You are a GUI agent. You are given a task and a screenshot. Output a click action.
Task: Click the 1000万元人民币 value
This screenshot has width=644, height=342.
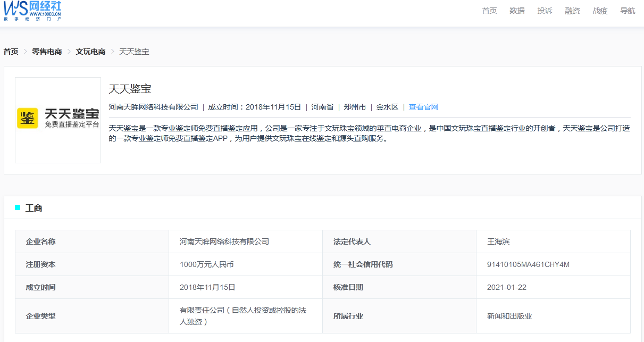pyautogui.click(x=207, y=264)
